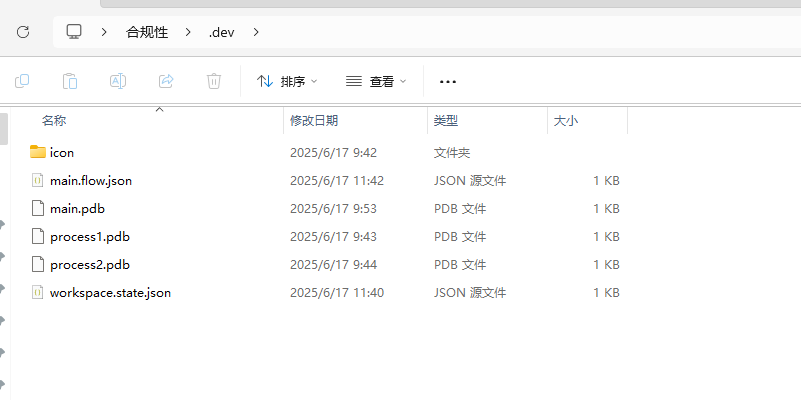Image resolution: width=801 pixels, height=400 pixels.
Task: Sort by 名称 column header
Action: tap(54, 120)
